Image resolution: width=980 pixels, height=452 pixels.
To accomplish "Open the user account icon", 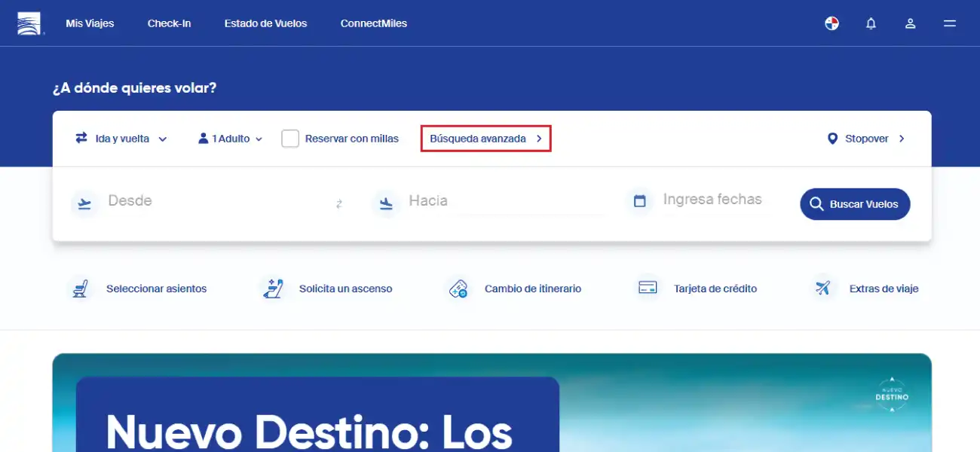I will click(x=910, y=23).
